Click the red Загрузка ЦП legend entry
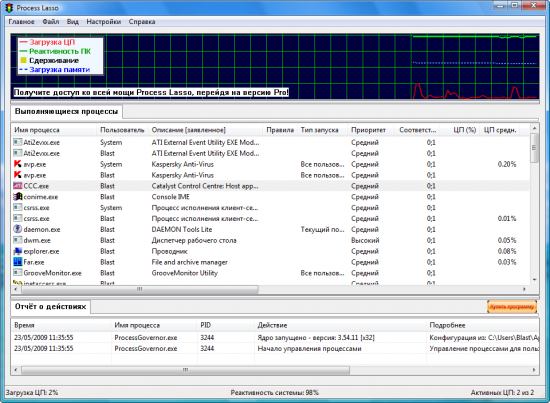The width and height of the screenshot is (550, 403). pyautogui.click(x=47, y=42)
